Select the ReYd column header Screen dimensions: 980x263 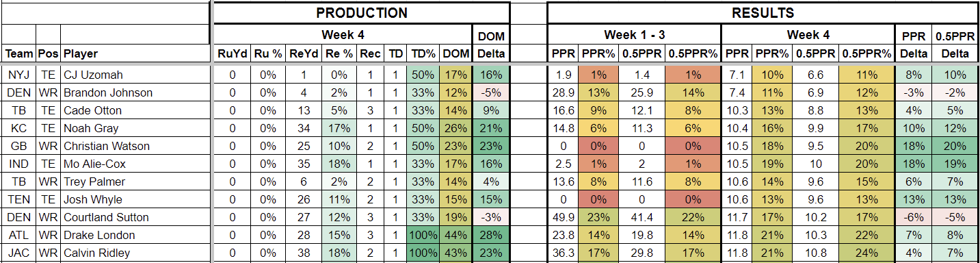(302, 53)
